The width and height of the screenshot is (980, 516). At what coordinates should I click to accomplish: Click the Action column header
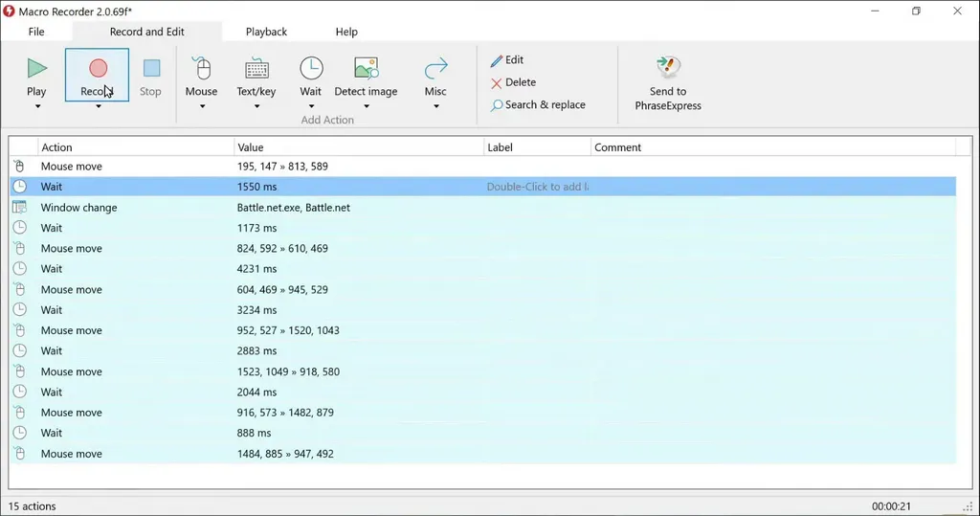136,147
